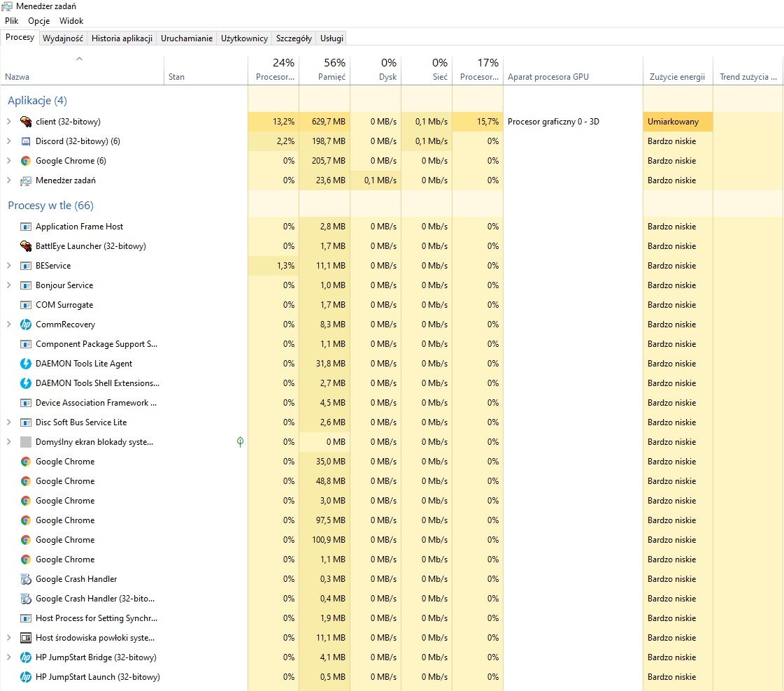Click the Google Crash Handler icon
This screenshot has height=691, width=784.
[x=25, y=579]
